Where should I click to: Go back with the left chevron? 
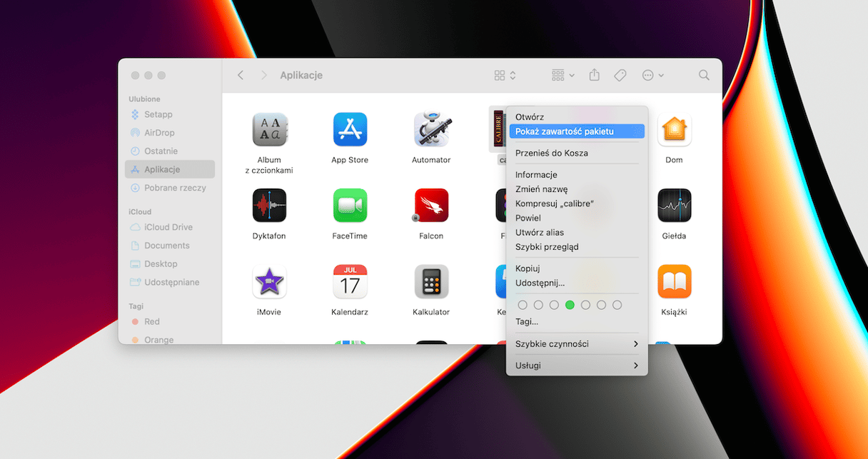coord(241,75)
